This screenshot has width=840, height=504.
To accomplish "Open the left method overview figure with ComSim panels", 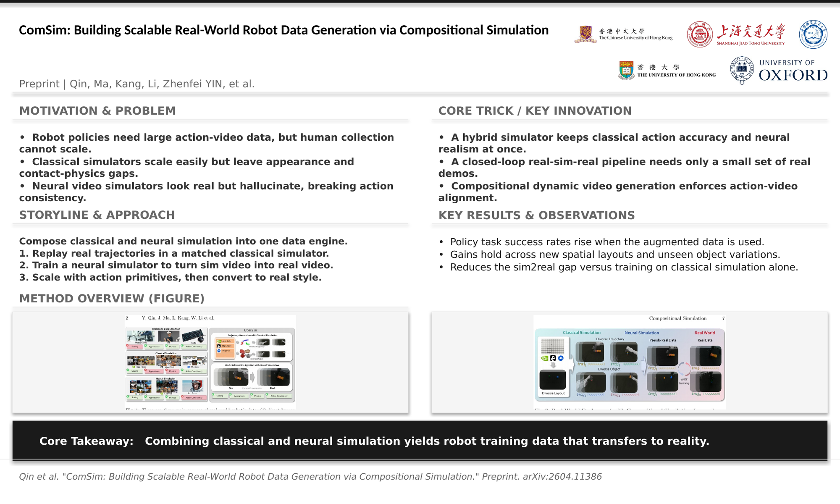I will point(210,362).
